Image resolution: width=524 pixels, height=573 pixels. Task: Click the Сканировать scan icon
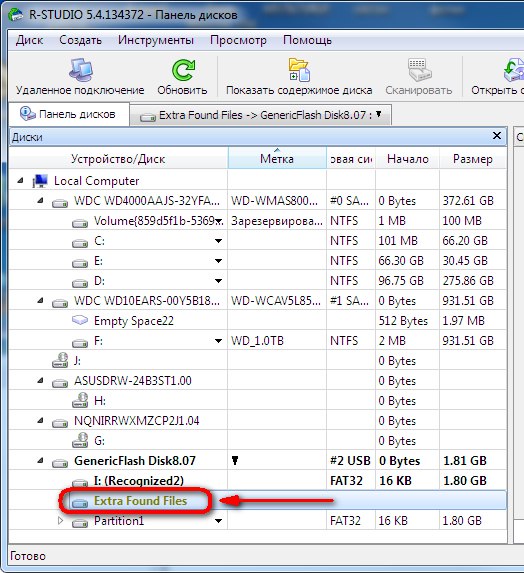click(x=419, y=69)
